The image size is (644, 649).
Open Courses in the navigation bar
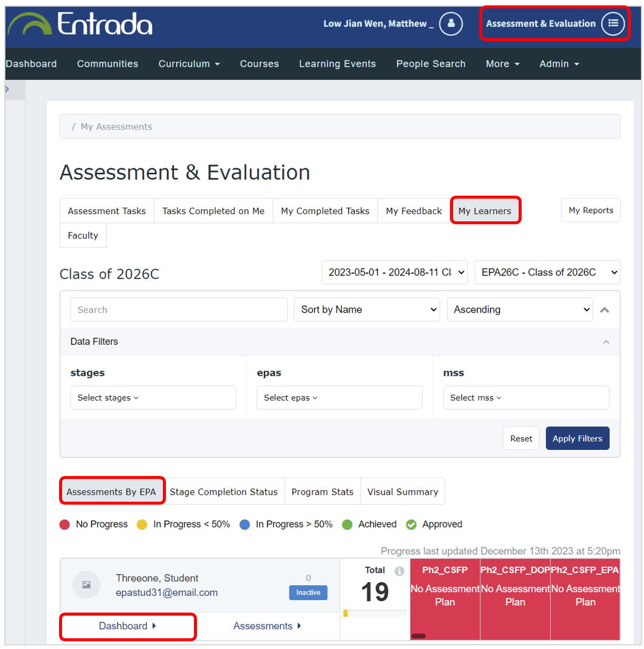click(x=259, y=64)
